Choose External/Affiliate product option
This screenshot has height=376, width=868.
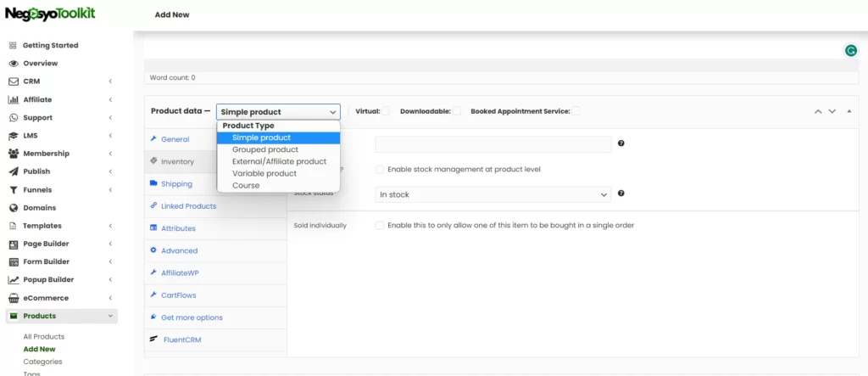click(278, 161)
